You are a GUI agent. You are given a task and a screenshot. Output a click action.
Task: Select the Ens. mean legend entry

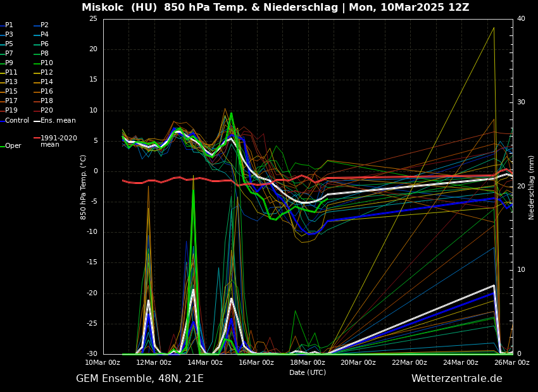click(58, 120)
